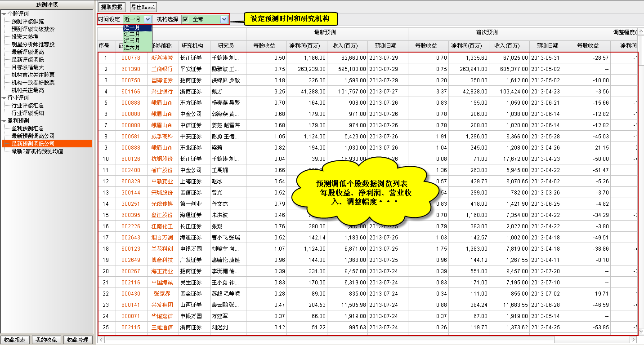Expand the 机构选择 dropdown arrow
This screenshot has width=644, height=345.
pyautogui.click(x=224, y=19)
